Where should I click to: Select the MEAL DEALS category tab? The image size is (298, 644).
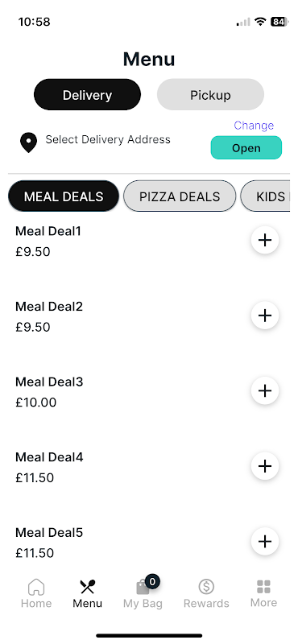pyautogui.click(x=64, y=196)
